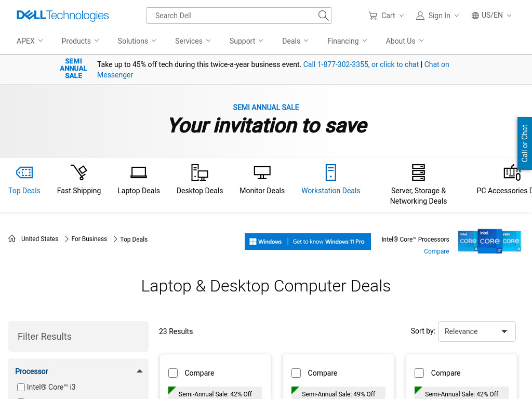Expand the Cart dropdown
Viewport: 532px width, 399px height.
click(x=402, y=16)
